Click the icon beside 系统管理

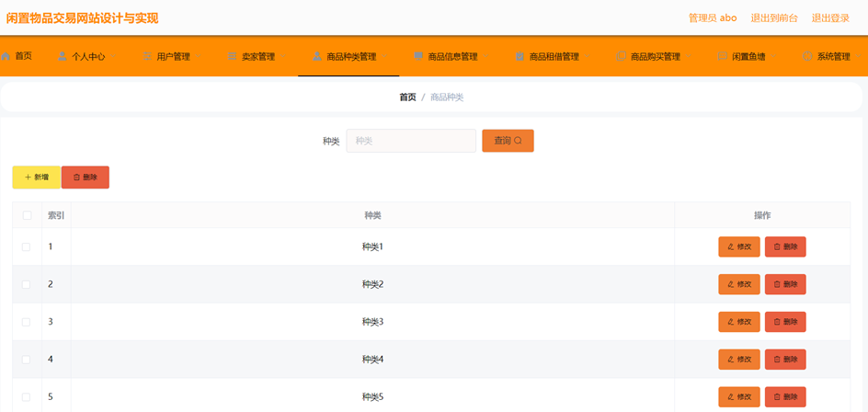pyautogui.click(x=807, y=56)
